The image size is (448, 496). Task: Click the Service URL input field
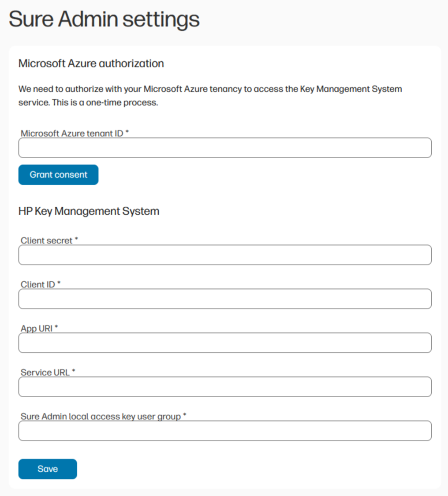[x=225, y=387]
